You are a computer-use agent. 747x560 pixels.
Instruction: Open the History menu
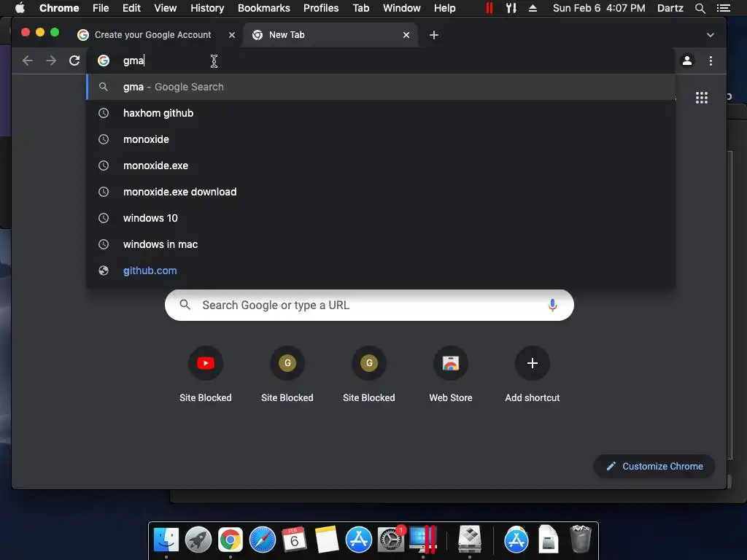coord(207,8)
